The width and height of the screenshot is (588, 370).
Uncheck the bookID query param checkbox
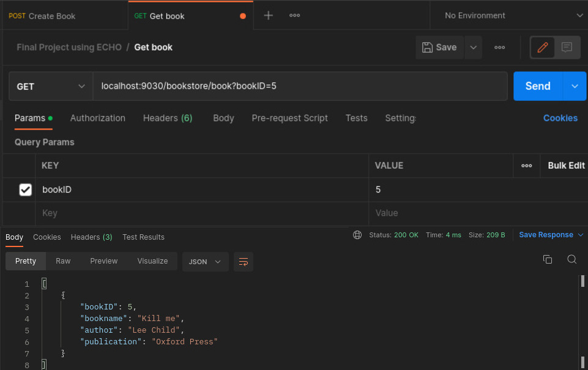pos(25,190)
